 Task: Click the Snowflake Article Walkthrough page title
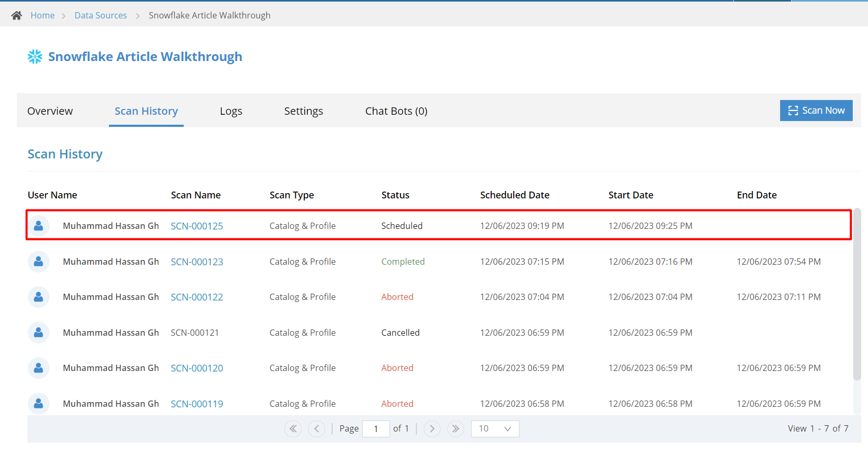[x=145, y=56]
